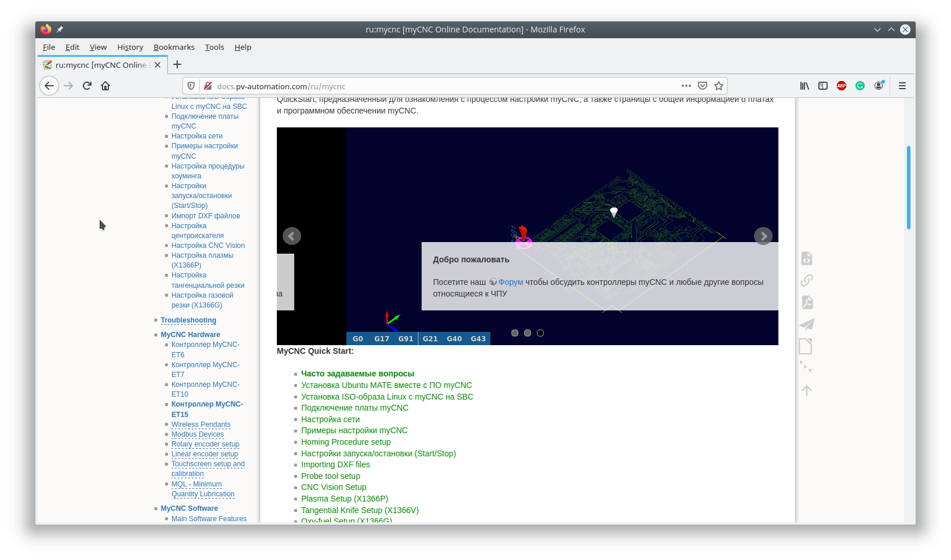Select the third carousel slide dot
Screen dimensions: 951x560
click(540, 333)
